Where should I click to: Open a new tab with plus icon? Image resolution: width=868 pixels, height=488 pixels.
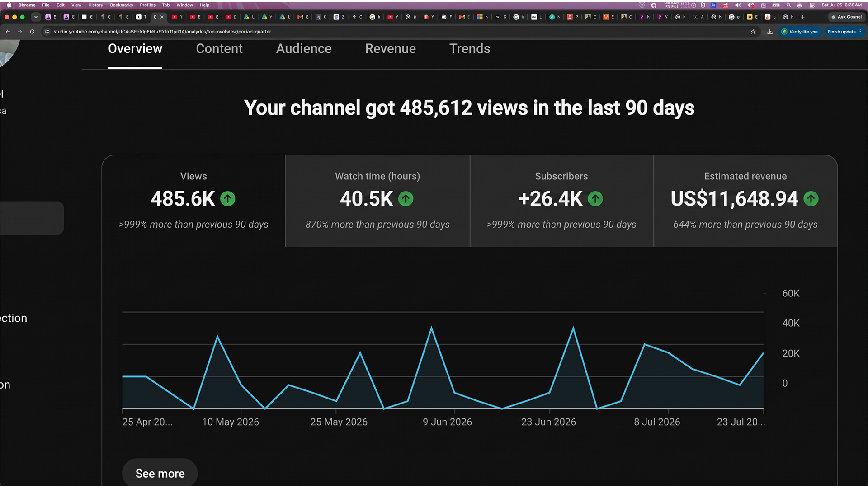[x=803, y=17]
